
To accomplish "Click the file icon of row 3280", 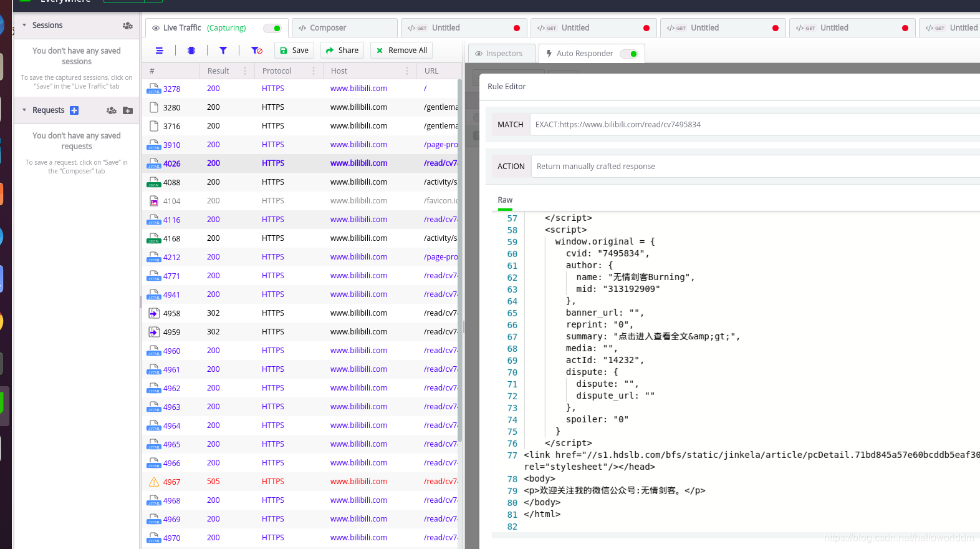I will (x=153, y=107).
